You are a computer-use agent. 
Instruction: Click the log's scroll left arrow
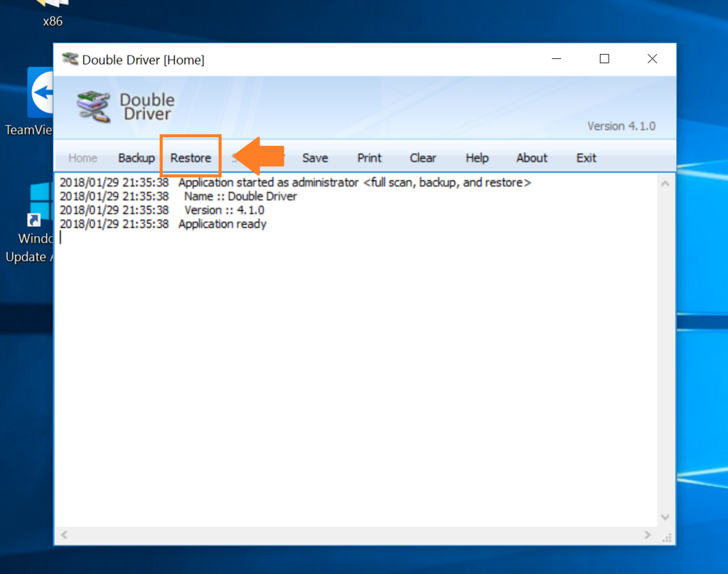point(64,535)
